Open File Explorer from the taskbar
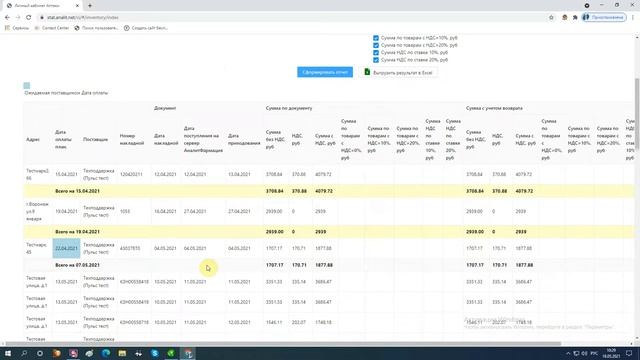The height and width of the screenshot is (360, 640). pos(122,353)
